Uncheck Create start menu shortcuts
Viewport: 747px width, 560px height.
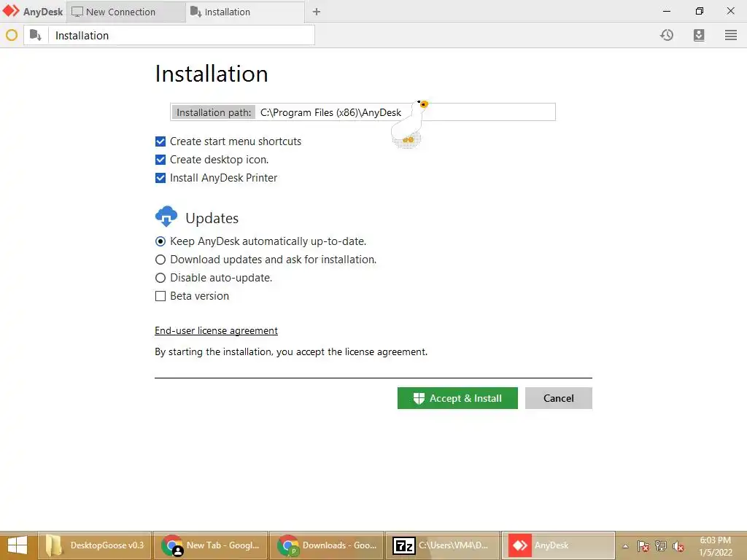(160, 141)
